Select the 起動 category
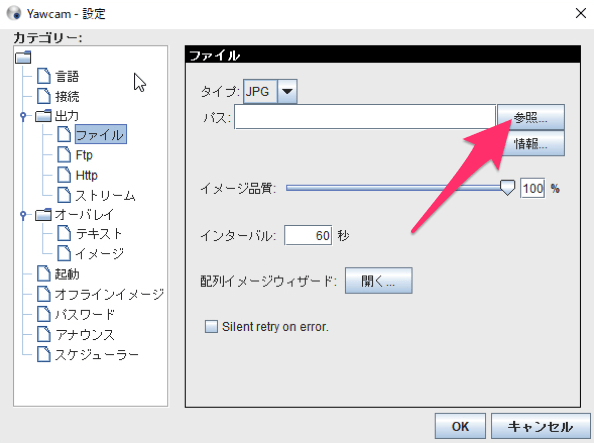Image resolution: width=594 pixels, height=443 pixels. (x=67, y=274)
